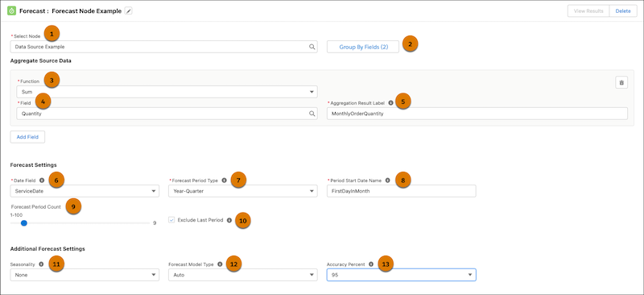Open the Function dropdown showing Sum
Image resolution: width=644 pixels, height=295 pixels.
[167, 92]
